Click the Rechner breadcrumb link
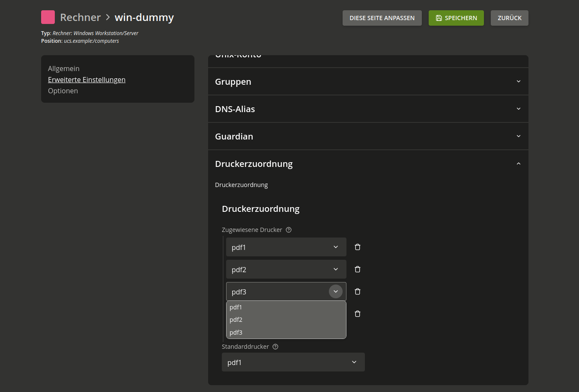Screen dimensions: 579x392 81,17
